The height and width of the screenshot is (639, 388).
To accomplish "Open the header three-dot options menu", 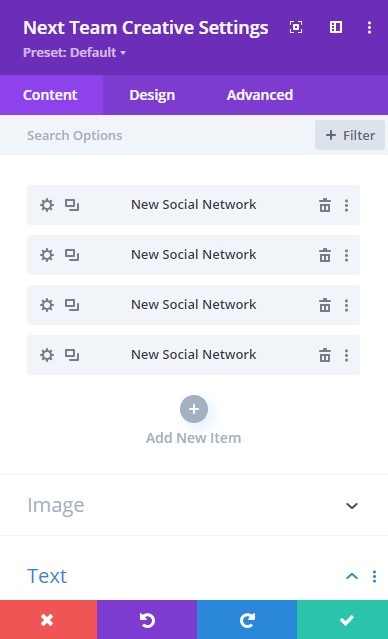I will pyautogui.click(x=369, y=27).
